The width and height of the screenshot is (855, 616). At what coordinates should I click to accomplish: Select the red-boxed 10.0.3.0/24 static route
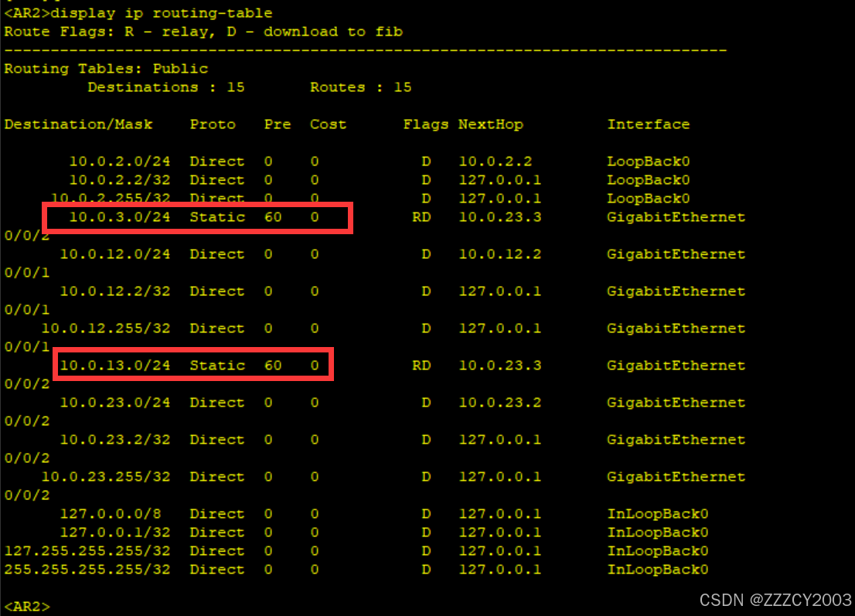click(198, 217)
